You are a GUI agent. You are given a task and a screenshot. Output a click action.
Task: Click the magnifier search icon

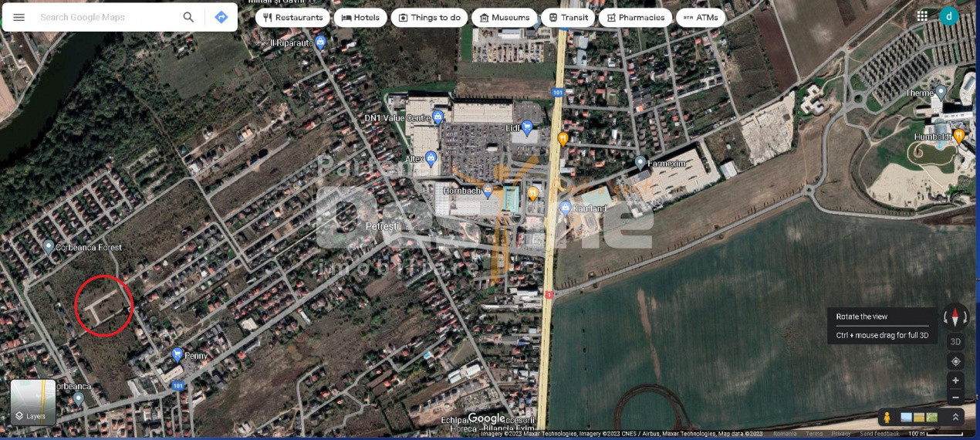coord(188,17)
